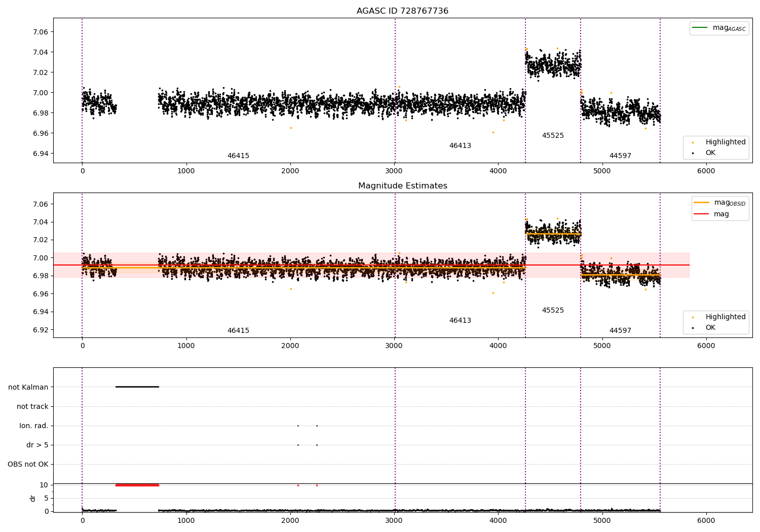Click the obsid label 46413 in the top plot
The width and height of the screenshot is (760, 532).
coord(460,146)
